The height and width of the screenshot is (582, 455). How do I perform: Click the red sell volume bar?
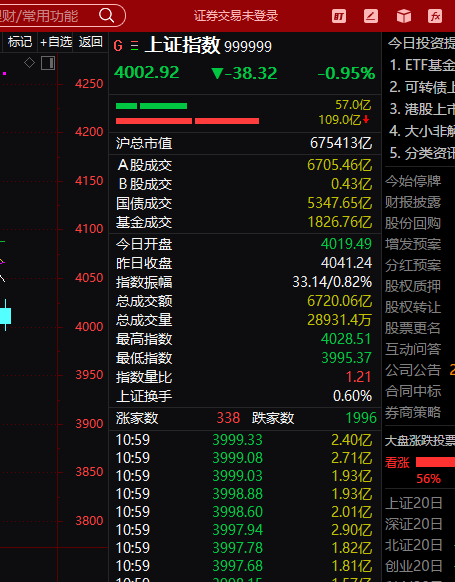coord(187,121)
